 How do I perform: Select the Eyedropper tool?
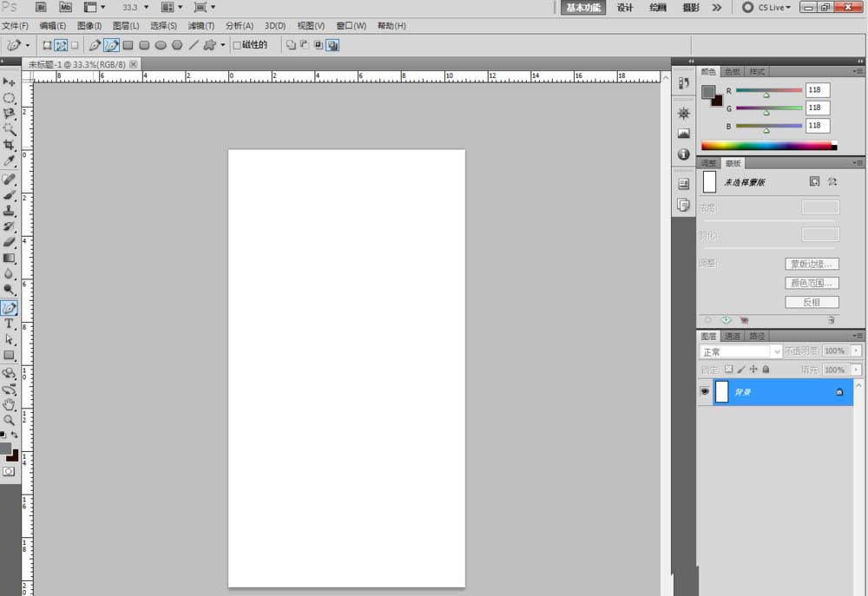pyautogui.click(x=9, y=161)
